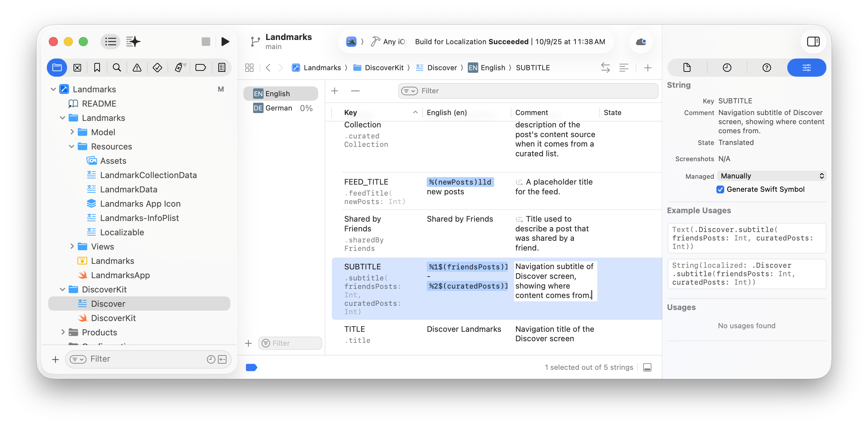Click the Xcode Cloud status icon
868x427 pixels.
641,42
